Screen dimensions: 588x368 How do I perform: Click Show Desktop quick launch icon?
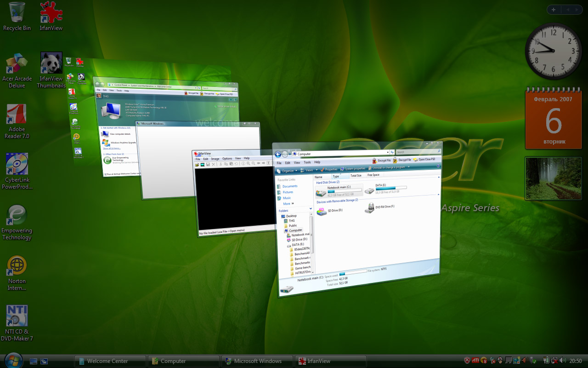[x=34, y=361]
